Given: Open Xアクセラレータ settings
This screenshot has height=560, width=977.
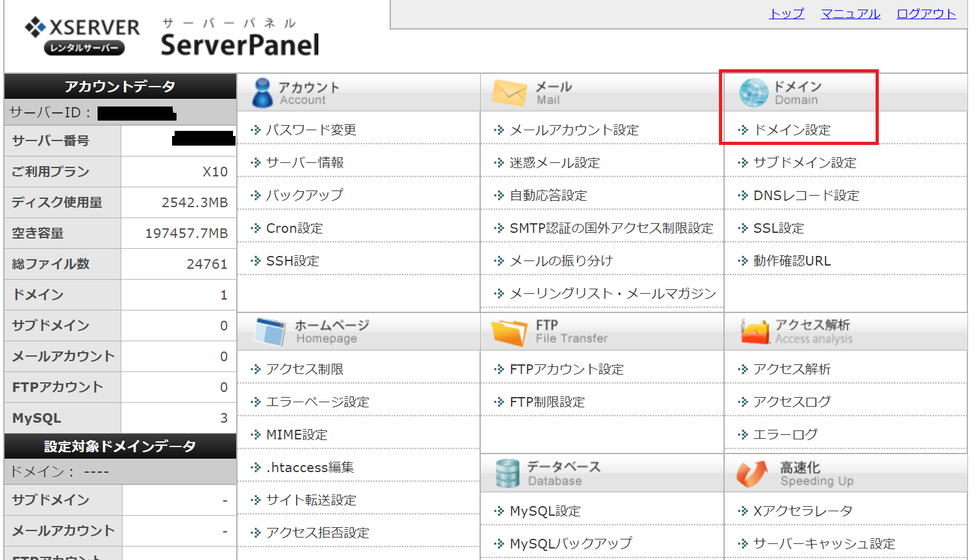Looking at the screenshot, I should 802,511.
